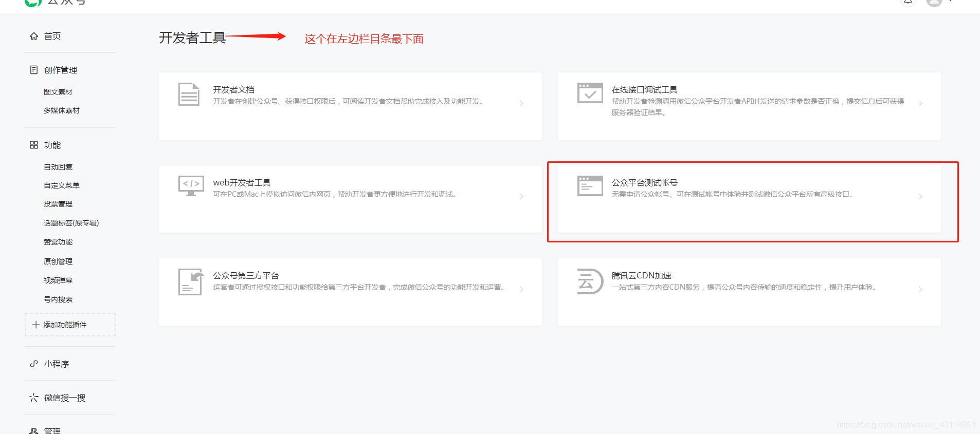Open the 开发者文档 title link

click(x=234, y=89)
